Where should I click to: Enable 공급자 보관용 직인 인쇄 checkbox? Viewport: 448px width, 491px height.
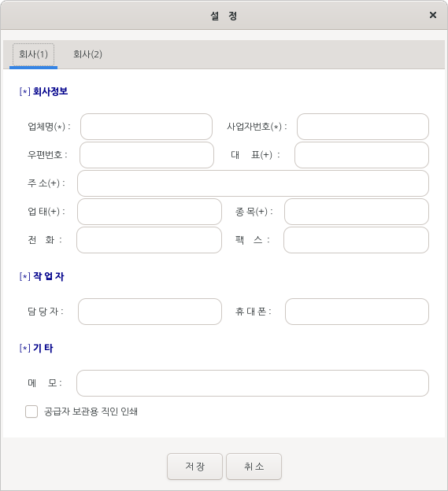(31, 412)
